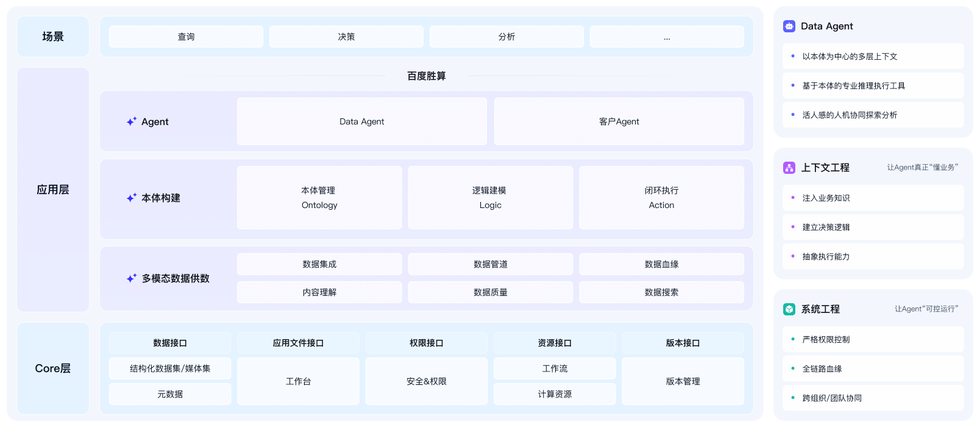
Task: Click the 注入业务知识 item
Action: [x=873, y=198]
